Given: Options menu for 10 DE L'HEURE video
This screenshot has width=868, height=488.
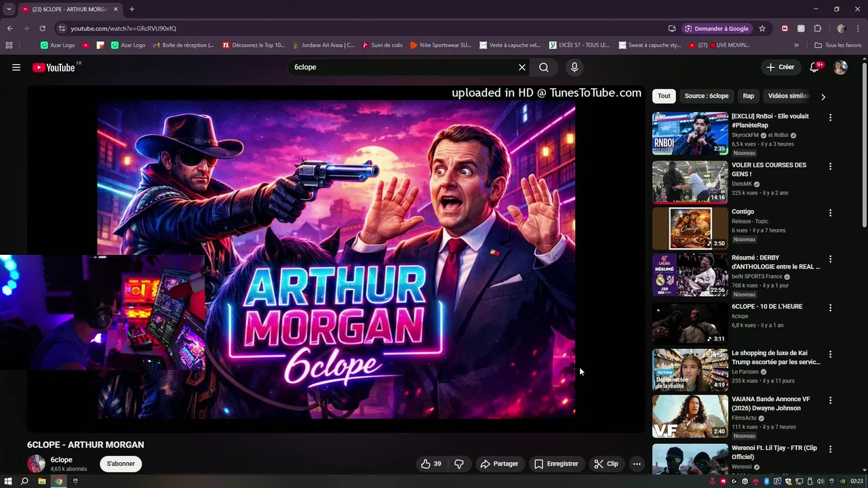Looking at the screenshot, I should 830,308.
